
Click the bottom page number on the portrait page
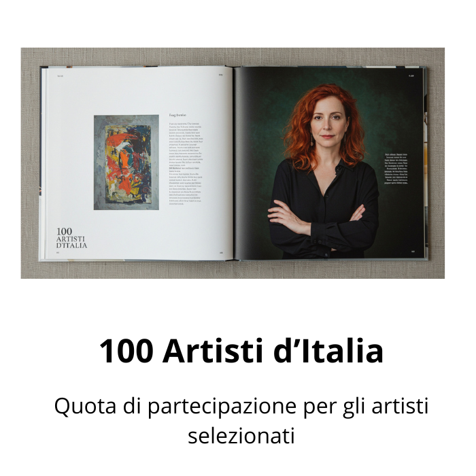coord(413,252)
